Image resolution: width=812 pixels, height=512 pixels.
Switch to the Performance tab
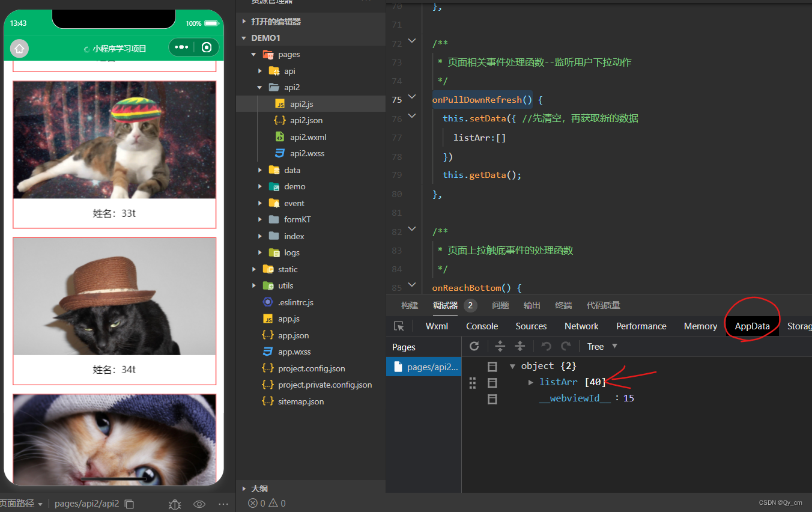coord(641,326)
